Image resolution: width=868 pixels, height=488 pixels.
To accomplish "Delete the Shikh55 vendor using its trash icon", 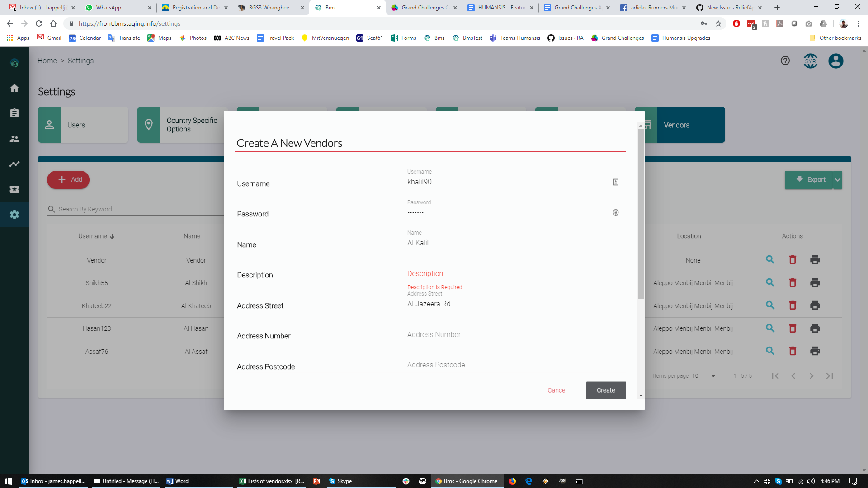I will click(793, 282).
